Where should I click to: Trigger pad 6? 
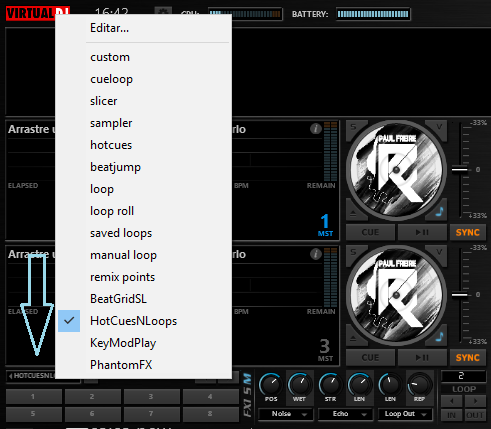click(93, 414)
